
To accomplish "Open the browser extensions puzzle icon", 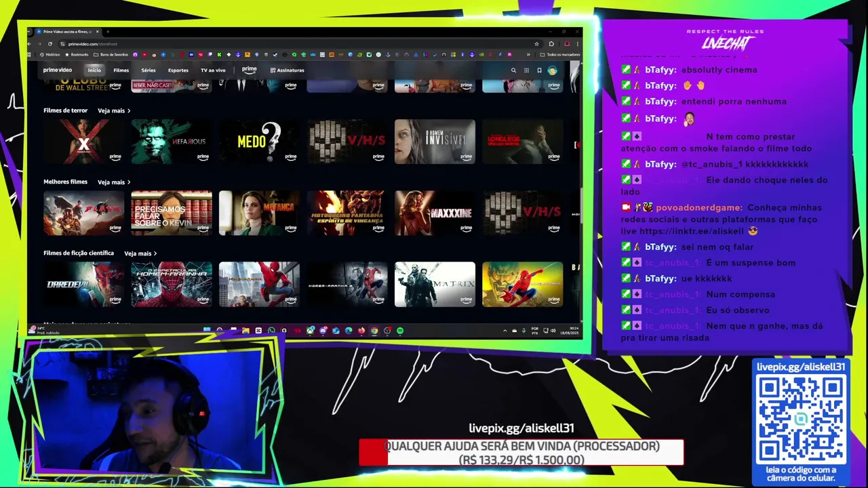I will [x=551, y=43].
